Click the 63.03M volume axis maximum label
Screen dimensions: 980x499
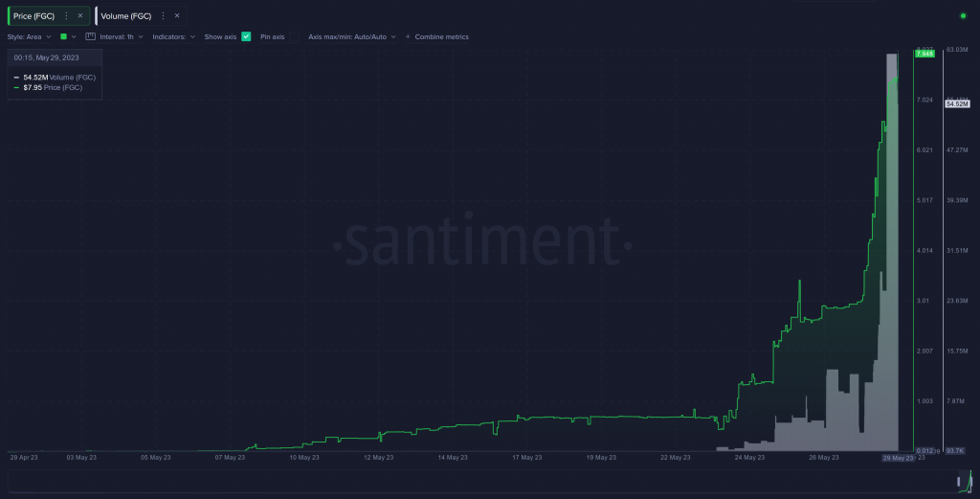pyautogui.click(x=957, y=50)
